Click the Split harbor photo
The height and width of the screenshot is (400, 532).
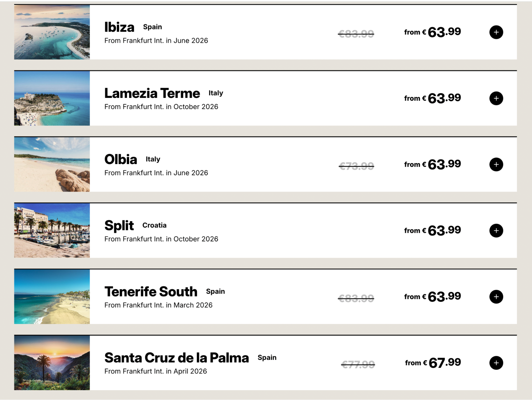coord(52,230)
